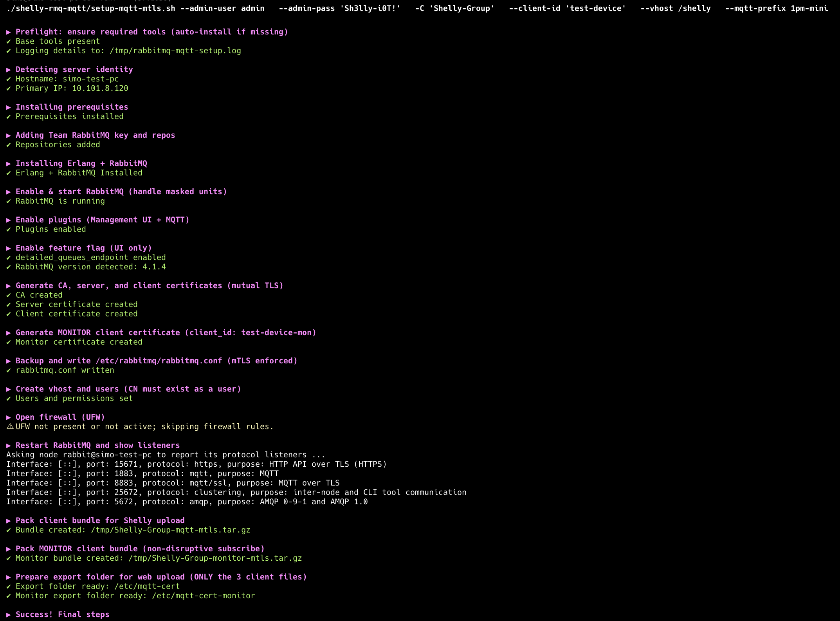Click the port 8883 mqtt/ssl listener line
The image size is (840, 621).
(x=173, y=483)
